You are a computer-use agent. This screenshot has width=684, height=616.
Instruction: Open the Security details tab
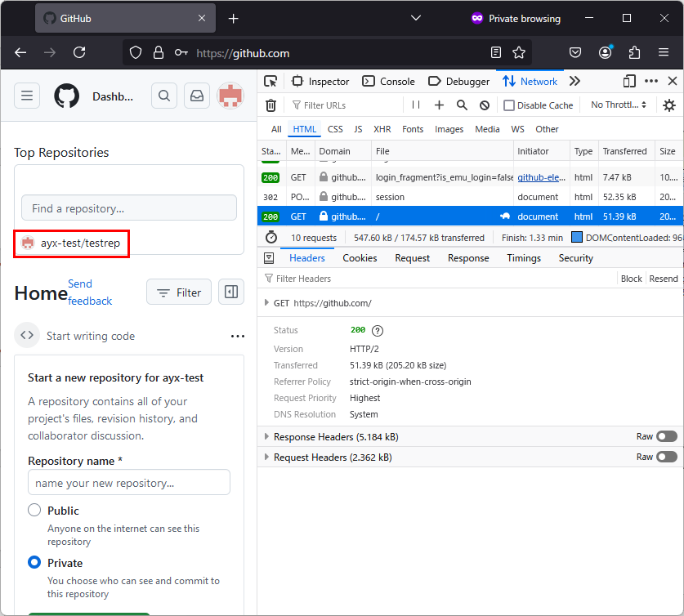coord(576,258)
